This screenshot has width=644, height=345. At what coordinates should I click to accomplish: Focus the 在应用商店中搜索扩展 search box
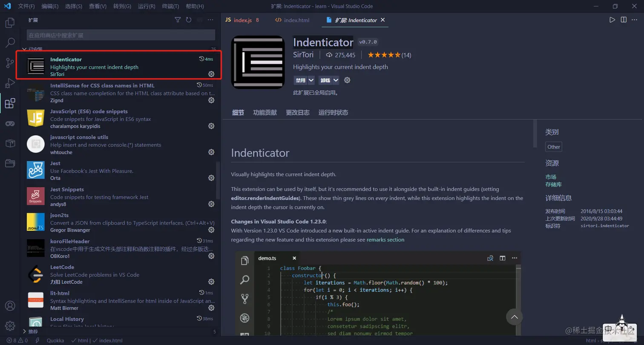click(121, 35)
